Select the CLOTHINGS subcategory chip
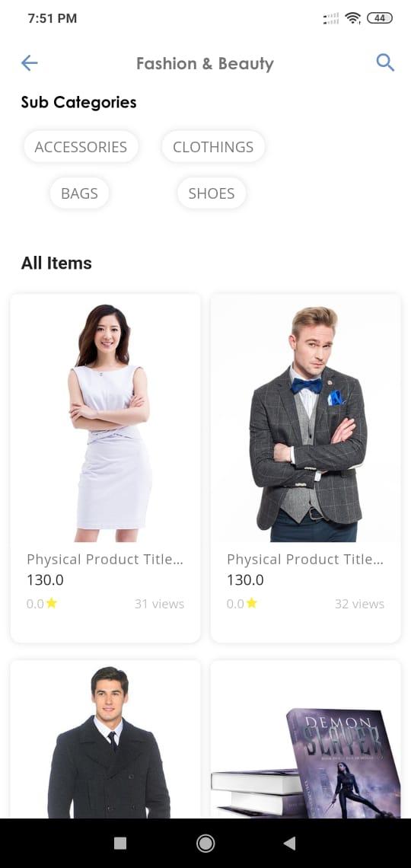This screenshot has height=868, width=411. pos(213,147)
